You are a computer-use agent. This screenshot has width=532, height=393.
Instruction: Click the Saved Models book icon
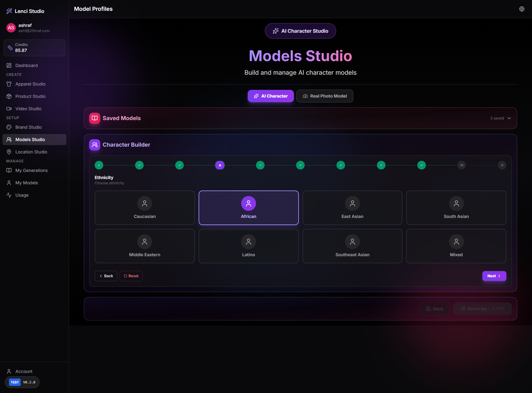click(95, 118)
